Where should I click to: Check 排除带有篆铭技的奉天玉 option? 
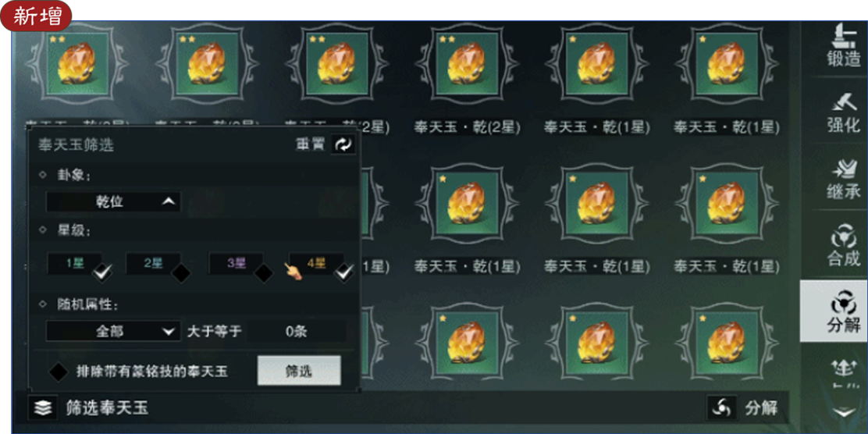point(58,372)
